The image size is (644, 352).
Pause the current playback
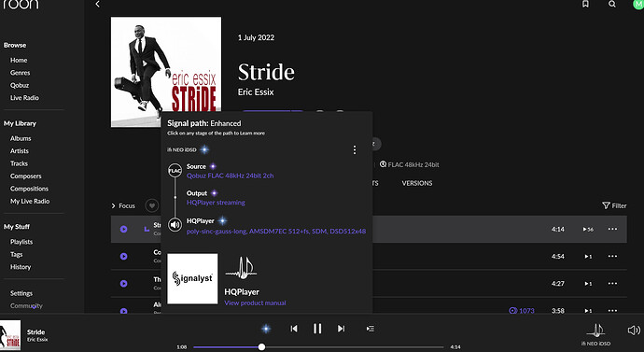[x=317, y=329]
